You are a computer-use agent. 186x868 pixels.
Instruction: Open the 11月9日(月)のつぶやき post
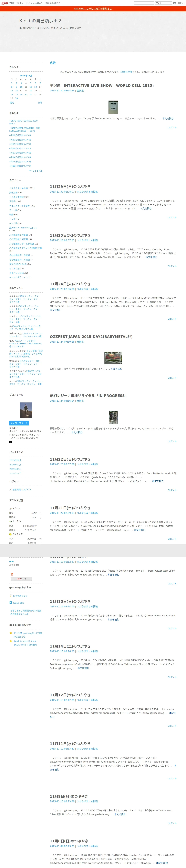pyautogui.click(x=69, y=797)
